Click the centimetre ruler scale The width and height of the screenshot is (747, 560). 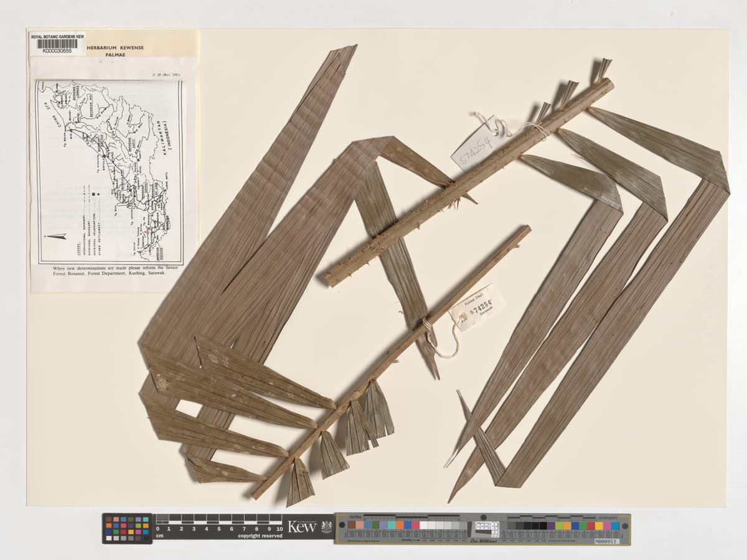[x=218, y=523]
